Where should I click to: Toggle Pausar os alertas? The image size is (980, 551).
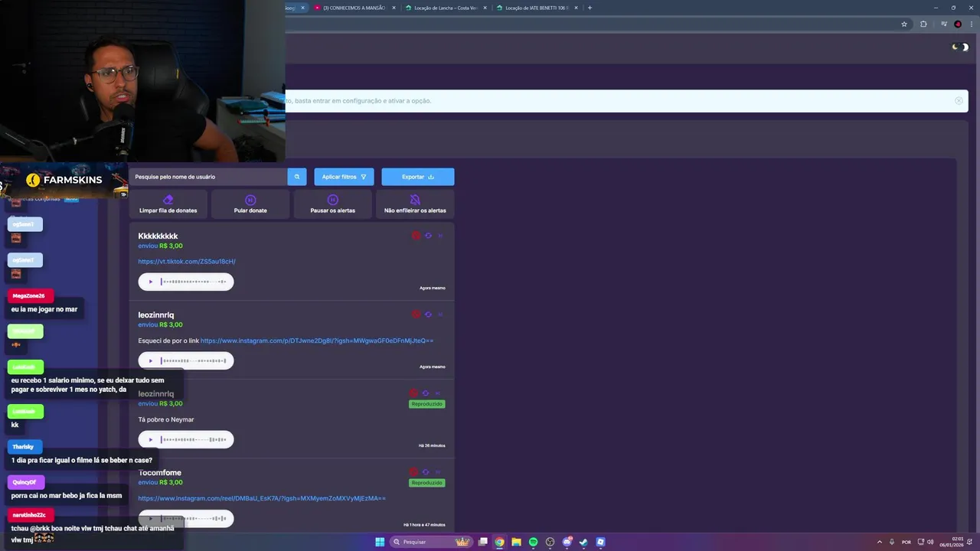point(332,204)
